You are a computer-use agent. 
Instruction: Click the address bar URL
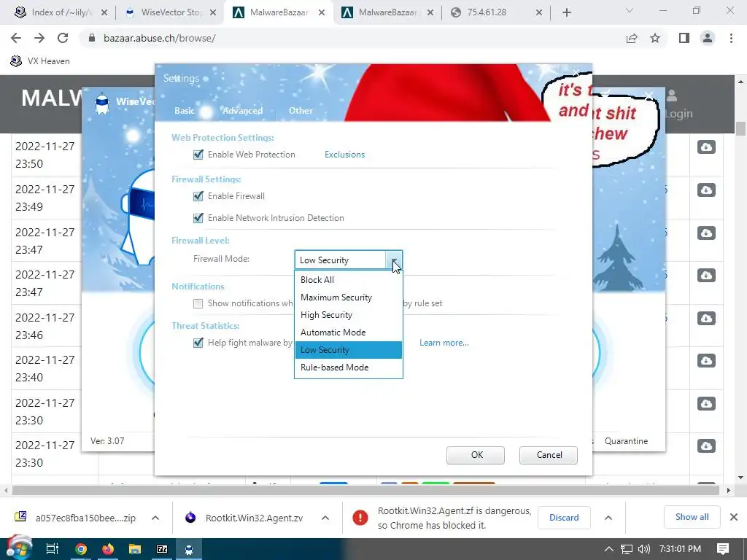[x=160, y=38]
